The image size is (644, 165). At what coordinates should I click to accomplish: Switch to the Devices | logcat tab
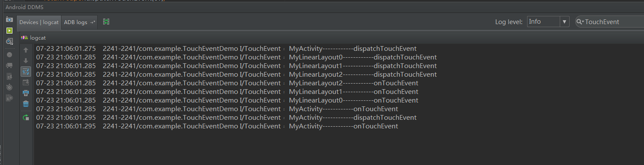39,22
